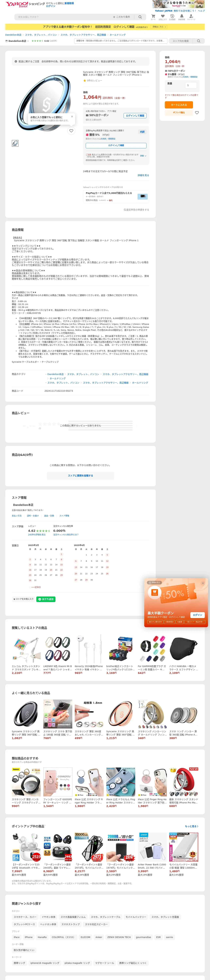
Task: Click the 新規取得 ID link
Action: 69,3
